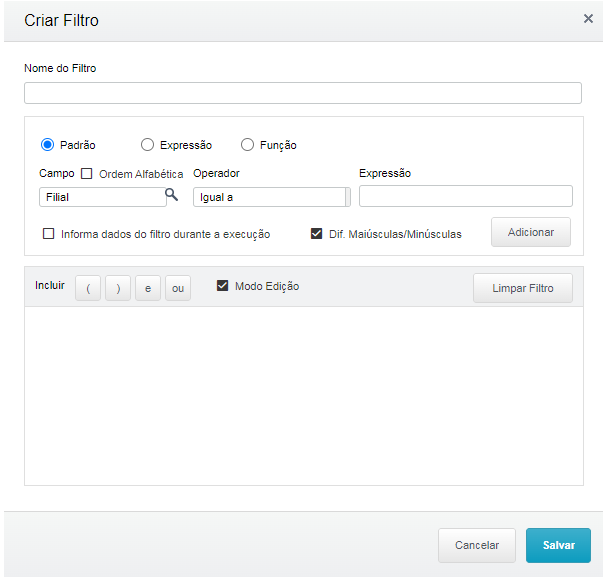Insert the 'e' logical operator
Viewport: 603px width, 577px height.
148,288
